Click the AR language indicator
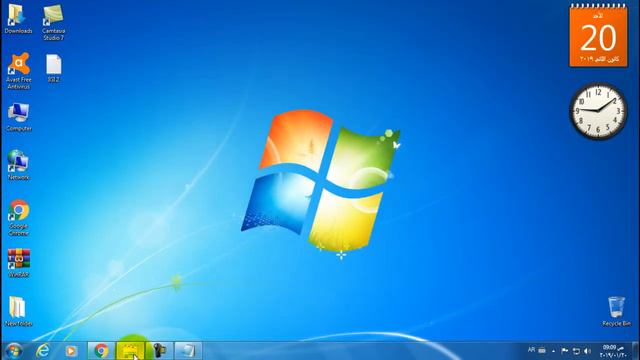 [x=531, y=350]
